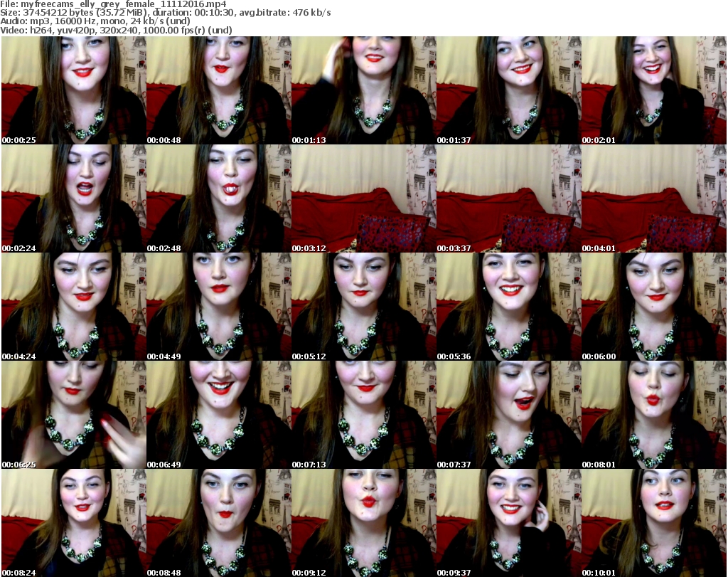The height and width of the screenshot is (577, 728).
Task: Click the 'avg.bitrate: 476 kb/s' text
Action: coord(284,13)
